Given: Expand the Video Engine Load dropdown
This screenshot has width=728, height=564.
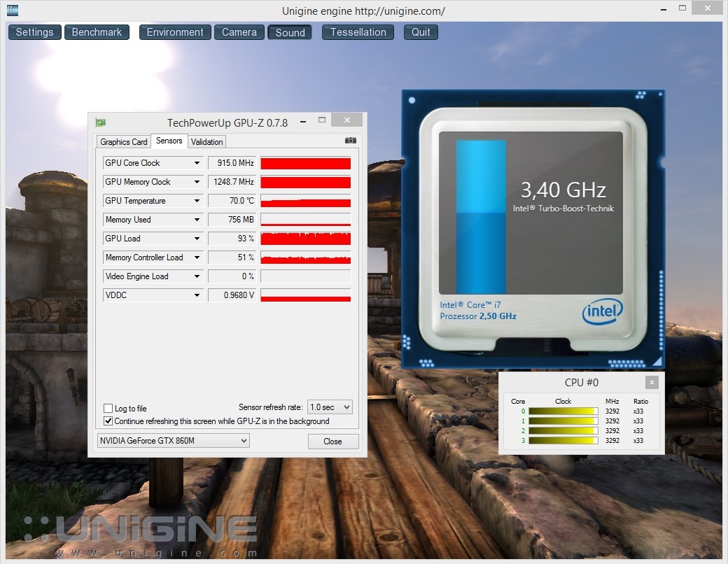Looking at the screenshot, I should (197, 276).
